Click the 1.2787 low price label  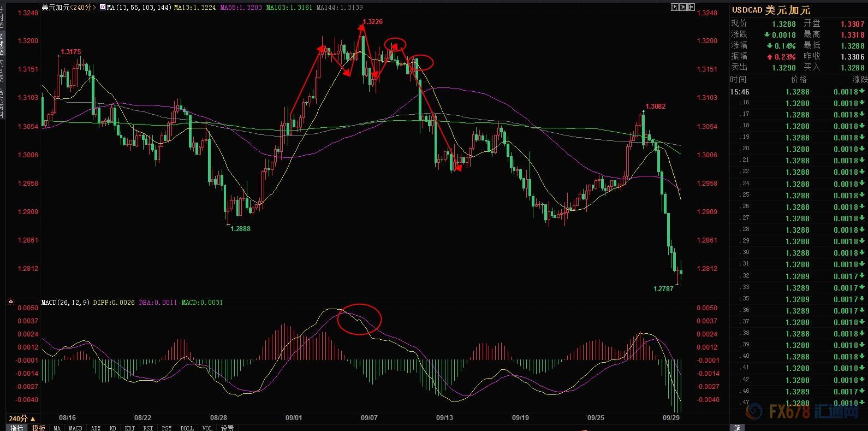[x=663, y=288]
